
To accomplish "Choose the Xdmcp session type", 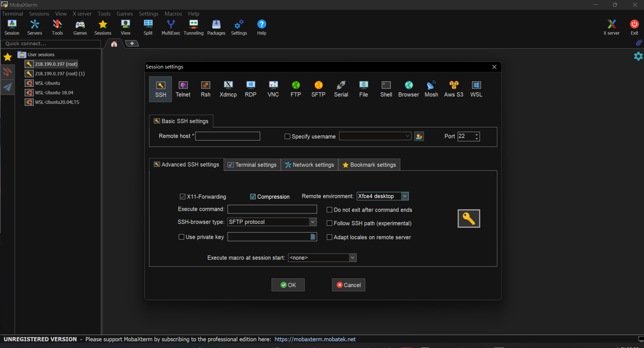I will click(x=228, y=89).
